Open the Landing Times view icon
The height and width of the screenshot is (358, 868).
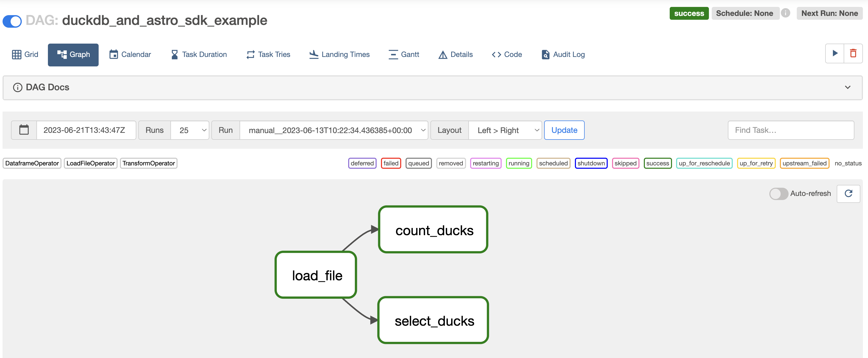[314, 54]
